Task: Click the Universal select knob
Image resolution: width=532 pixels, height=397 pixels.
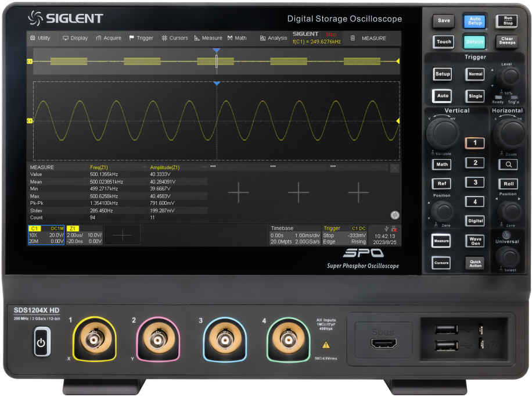Action: click(508, 257)
